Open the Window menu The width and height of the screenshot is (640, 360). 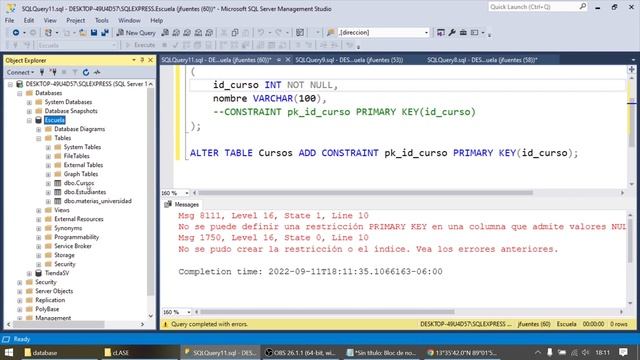[x=129, y=20]
